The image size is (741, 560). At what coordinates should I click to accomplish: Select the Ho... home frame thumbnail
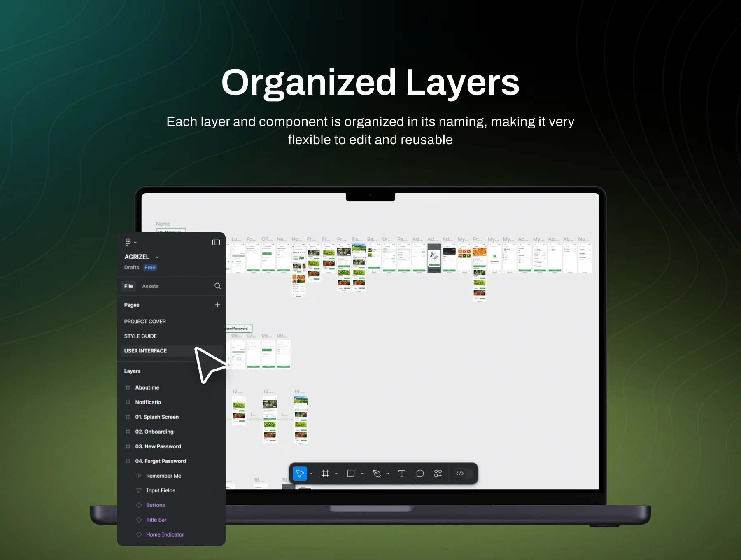click(x=299, y=270)
